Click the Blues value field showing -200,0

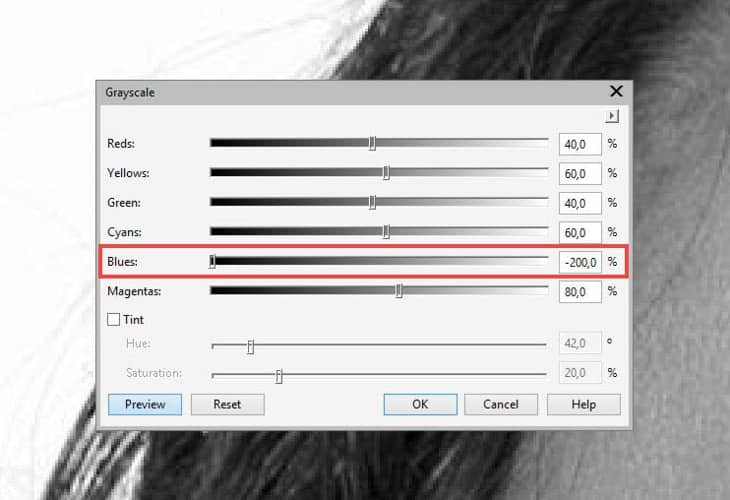point(579,262)
